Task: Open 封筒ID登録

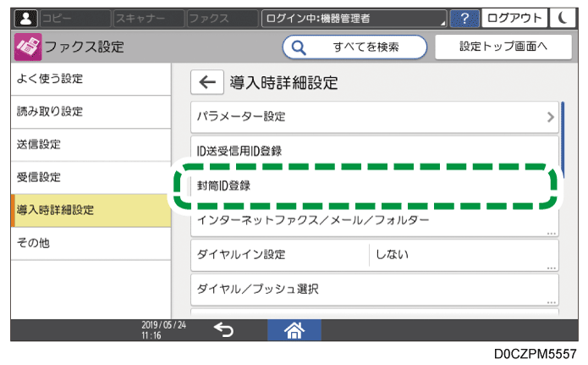Action: 375,185
